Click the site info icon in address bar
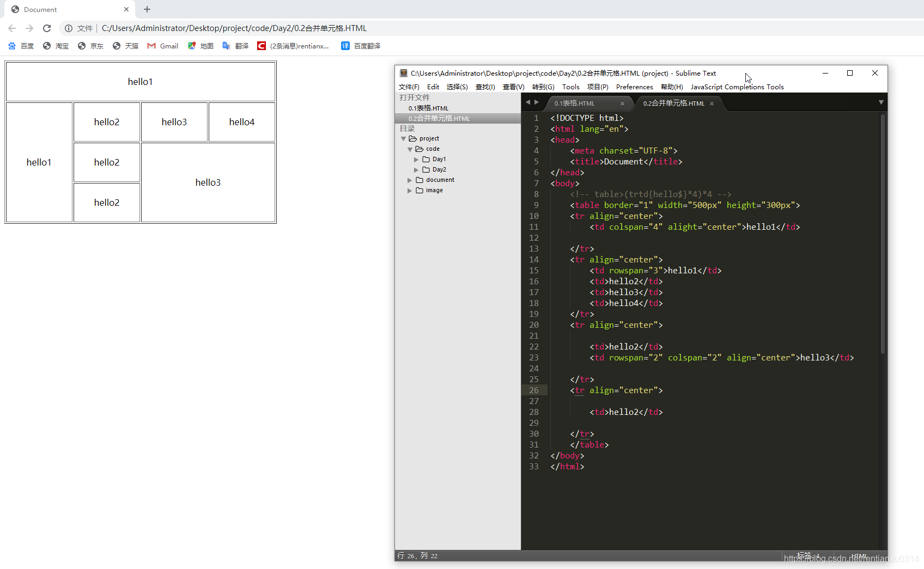This screenshot has height=569, width=924. coord(69,28)
